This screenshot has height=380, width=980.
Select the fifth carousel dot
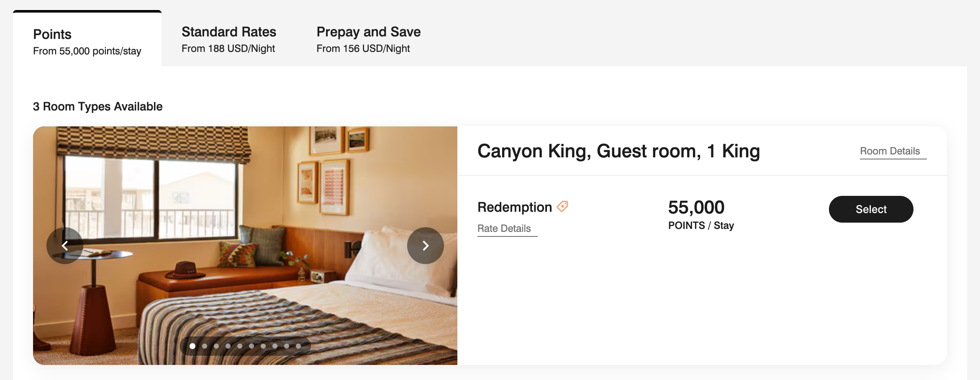(240, 346)
